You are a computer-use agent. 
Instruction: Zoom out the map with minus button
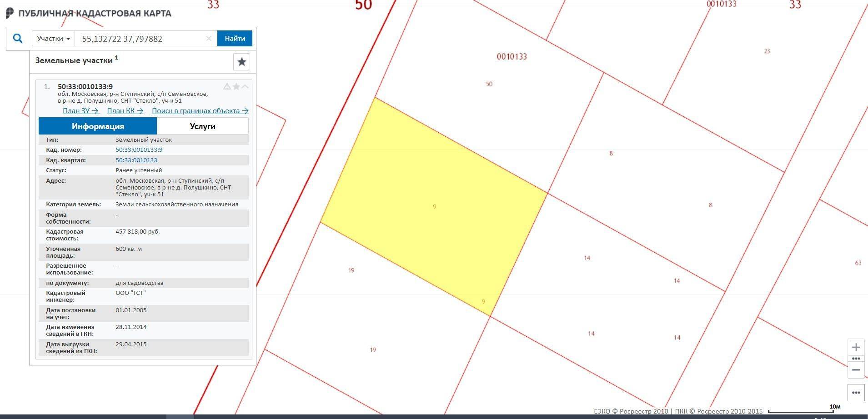(856, 370)
